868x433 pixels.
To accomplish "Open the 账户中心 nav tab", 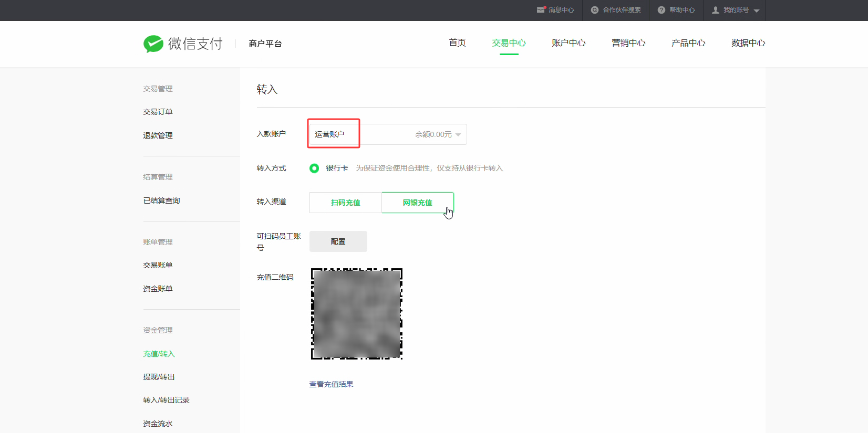I will click(569, 43).
